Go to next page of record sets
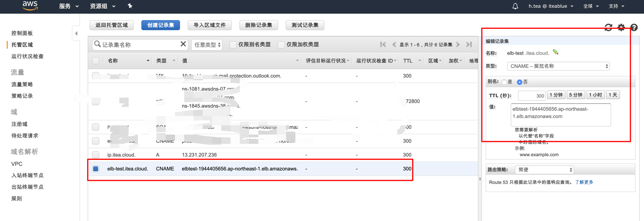 (458, 45)
